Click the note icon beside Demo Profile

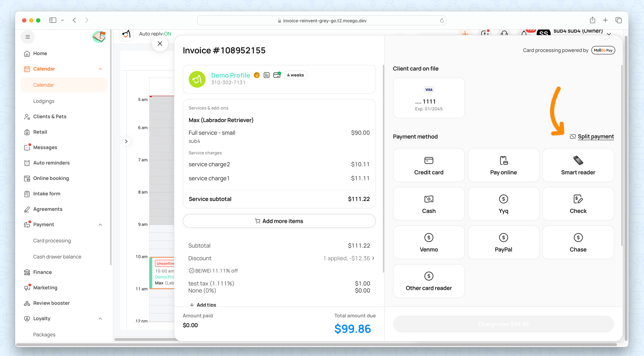(267, 75)
